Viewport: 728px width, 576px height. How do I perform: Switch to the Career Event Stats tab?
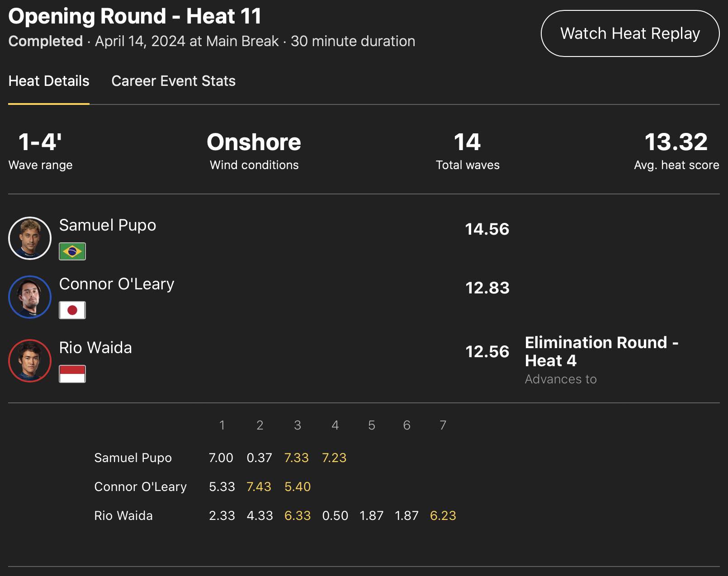coord(173,81)
